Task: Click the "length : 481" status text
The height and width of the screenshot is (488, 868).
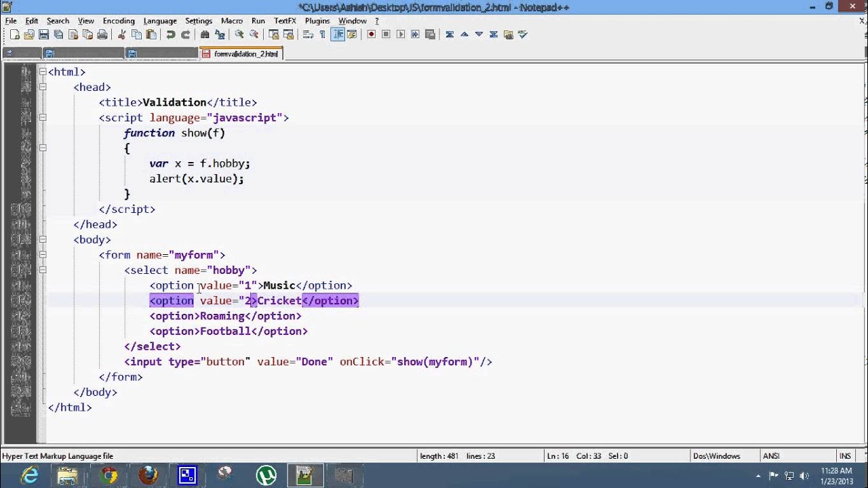Action: click(440, 456)
